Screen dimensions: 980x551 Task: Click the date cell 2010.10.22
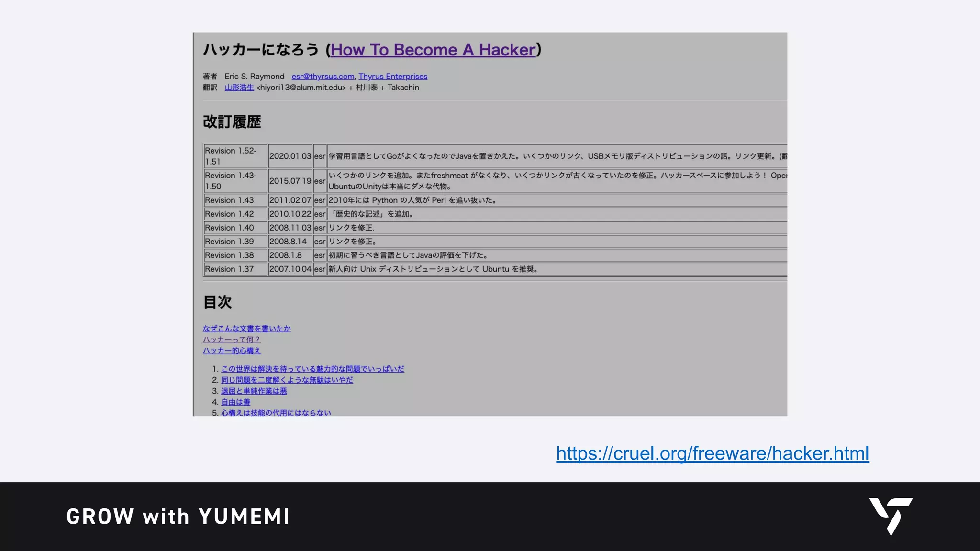[290, 214]
